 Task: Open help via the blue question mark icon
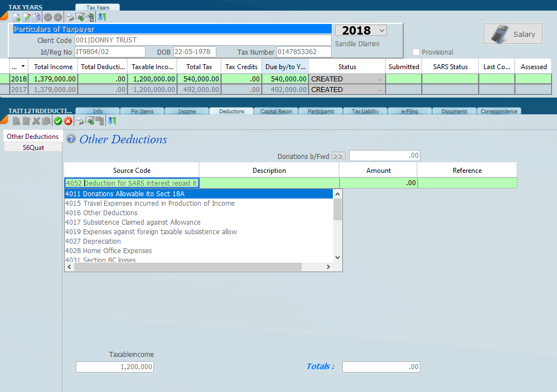(x=71, y=139)
